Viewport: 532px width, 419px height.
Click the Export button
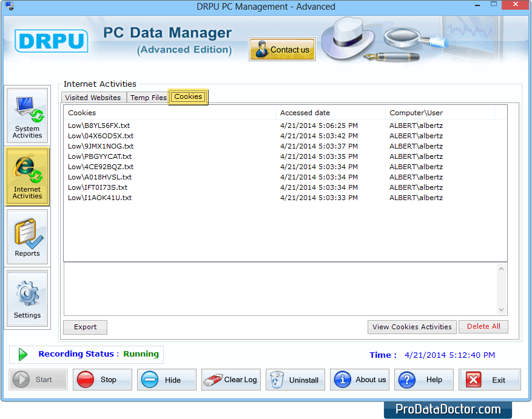85,327
